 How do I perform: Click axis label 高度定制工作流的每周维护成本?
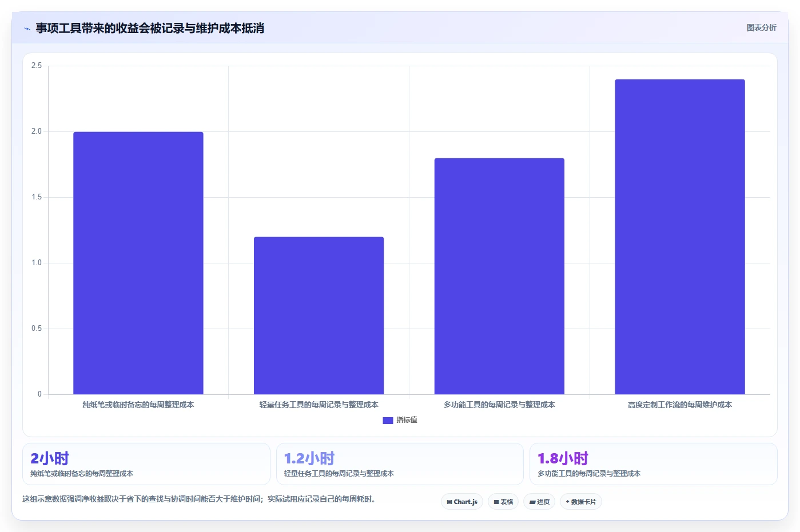coord(680,405)
